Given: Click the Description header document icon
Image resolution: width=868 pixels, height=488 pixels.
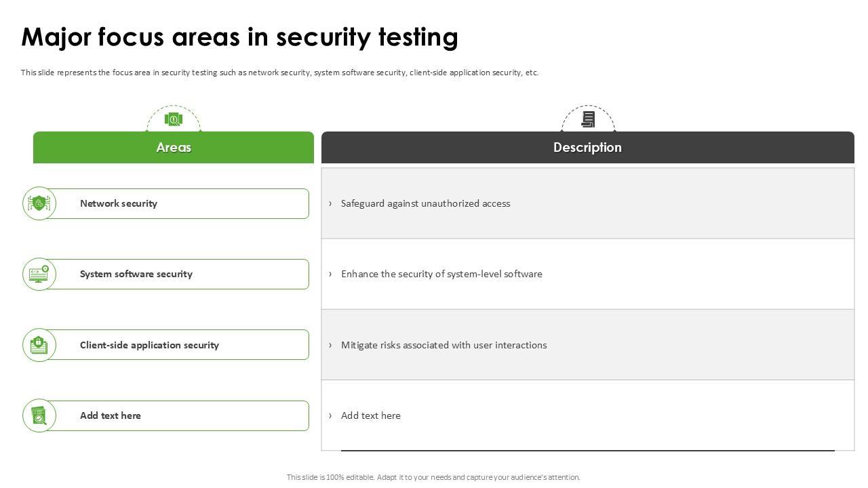Looking at the screenshot, I should (x=588, y=120).
